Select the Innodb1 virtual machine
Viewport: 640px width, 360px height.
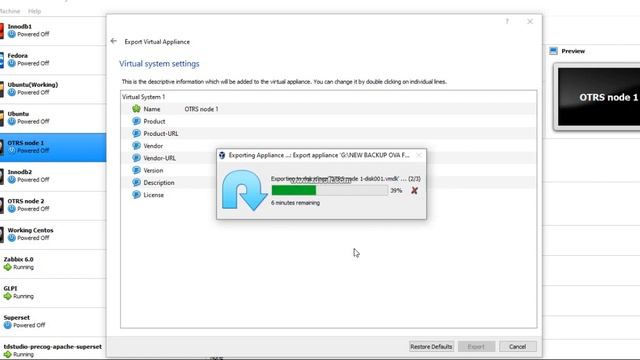pos(53,31)
